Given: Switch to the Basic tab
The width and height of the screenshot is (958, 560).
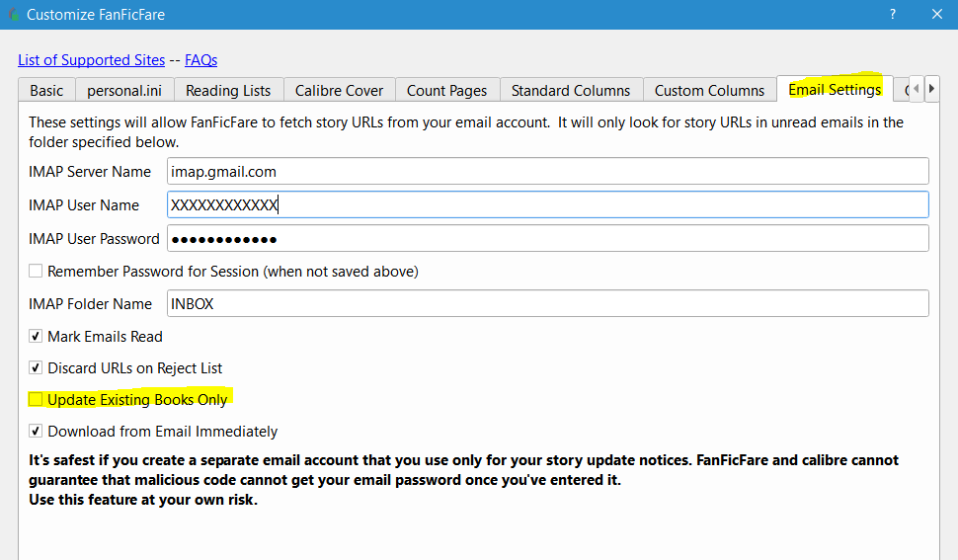Looking at the screenshot, I should coord(46,90).
